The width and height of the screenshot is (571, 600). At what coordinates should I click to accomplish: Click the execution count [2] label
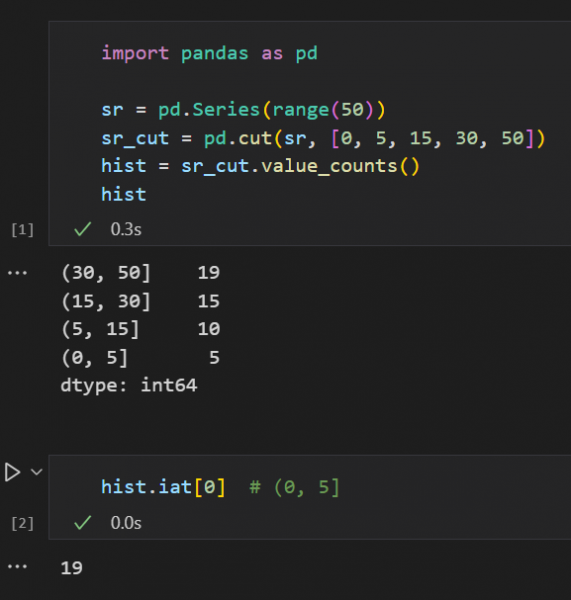(23, 523)
